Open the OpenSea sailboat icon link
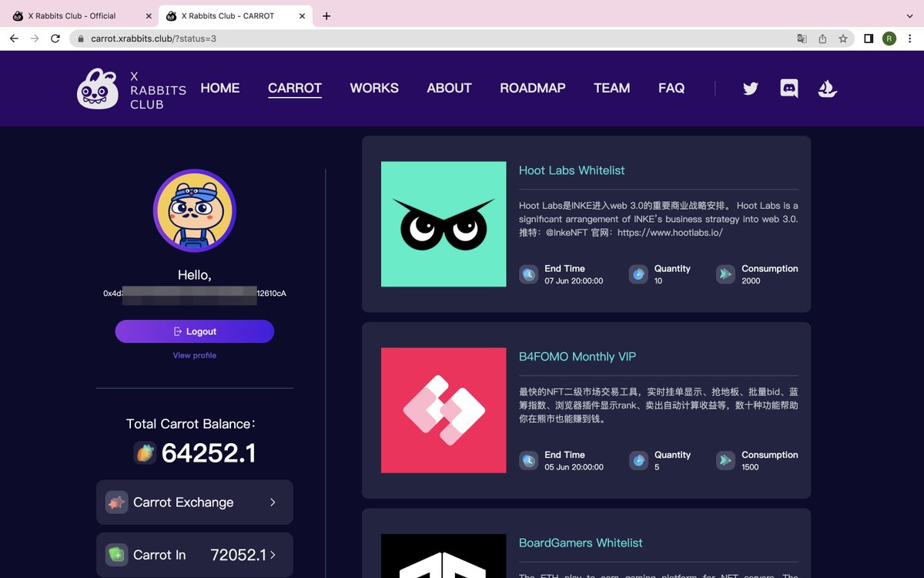Image resolution: width=924 pixels, height=578 pixels. click(828, 89)
